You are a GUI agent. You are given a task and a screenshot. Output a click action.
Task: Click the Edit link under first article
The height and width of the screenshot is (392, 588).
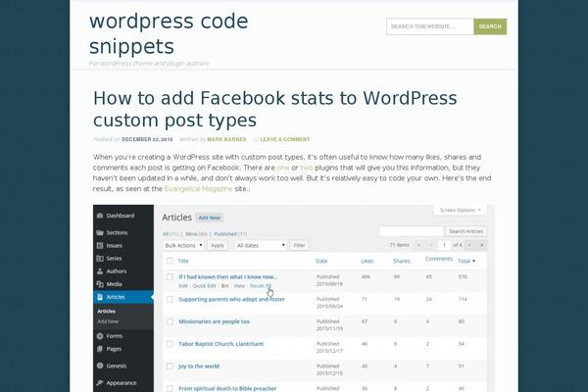pos(183,286)
